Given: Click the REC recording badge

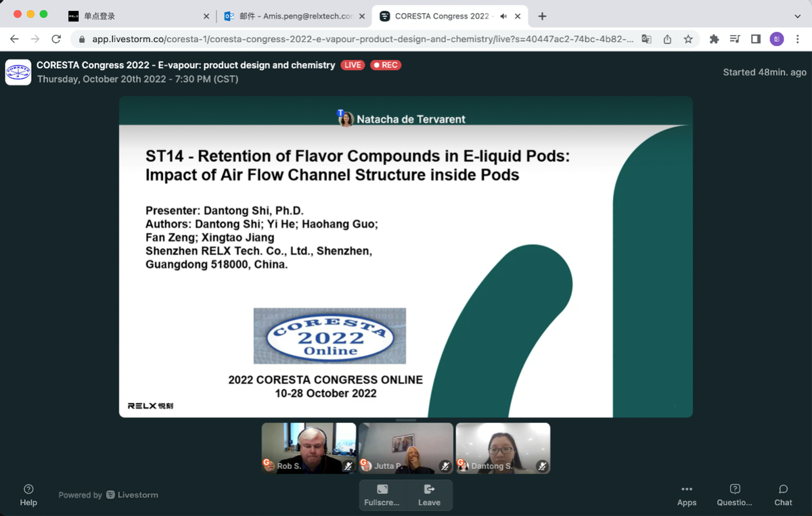Looking at the screenshot, I should (x=386, y=65).
